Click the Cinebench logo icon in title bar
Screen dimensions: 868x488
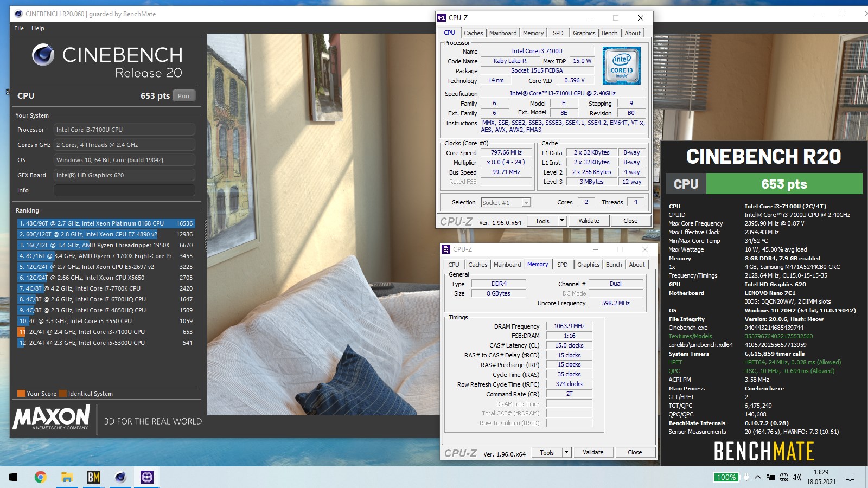click(18, 14)
